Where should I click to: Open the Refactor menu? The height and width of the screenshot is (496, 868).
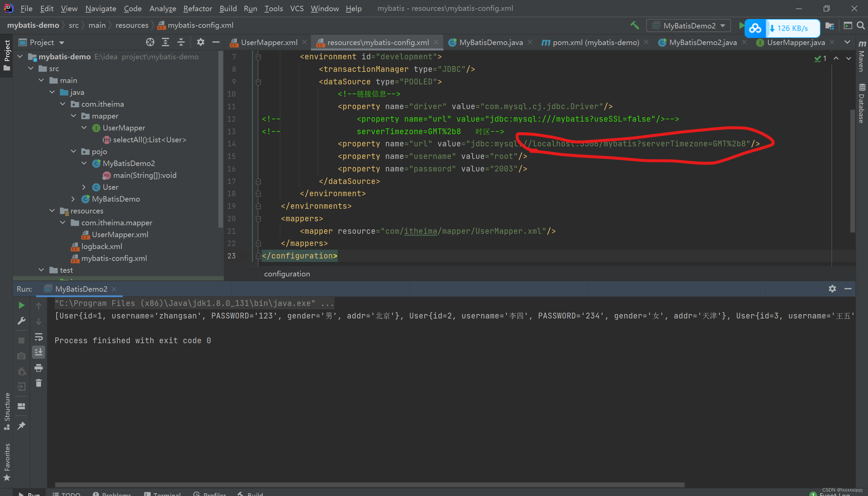point(197,8)
